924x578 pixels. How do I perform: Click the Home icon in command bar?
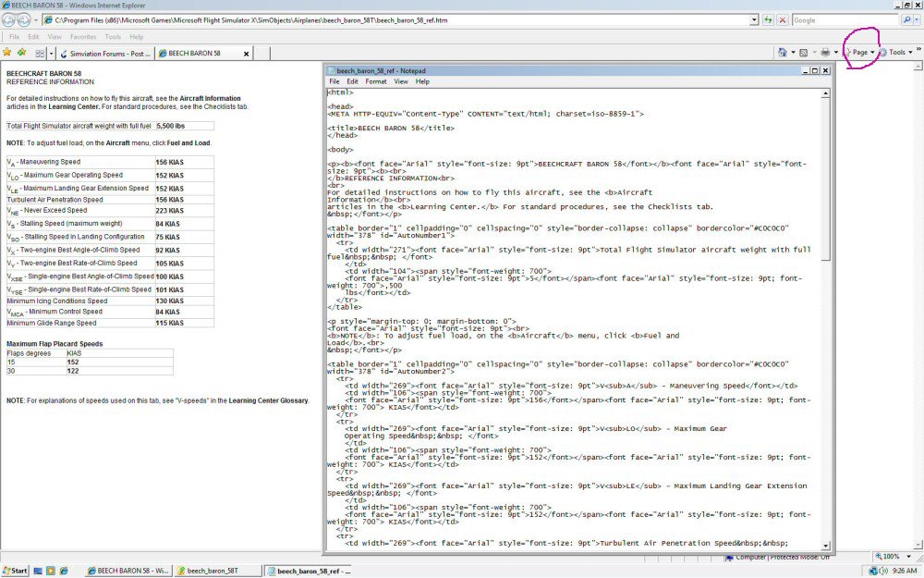[783, 53]
